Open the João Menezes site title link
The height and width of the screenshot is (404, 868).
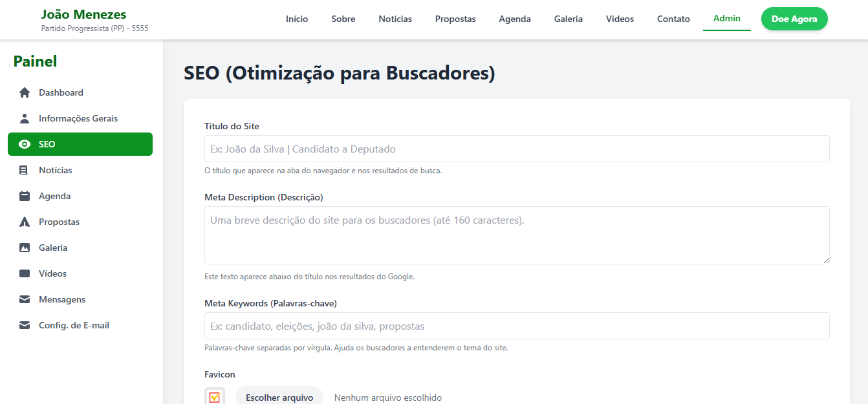pyautogui.click(x=83, y=14)
